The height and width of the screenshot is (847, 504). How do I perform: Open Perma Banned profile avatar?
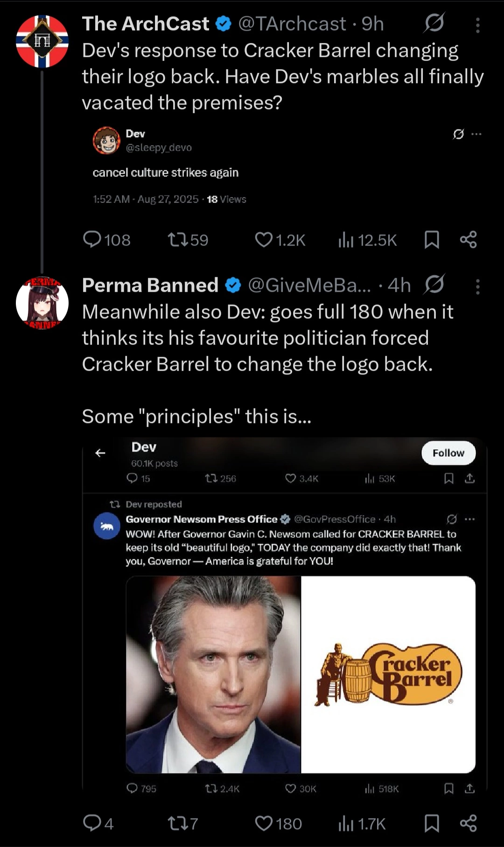(x=42, y=303)
